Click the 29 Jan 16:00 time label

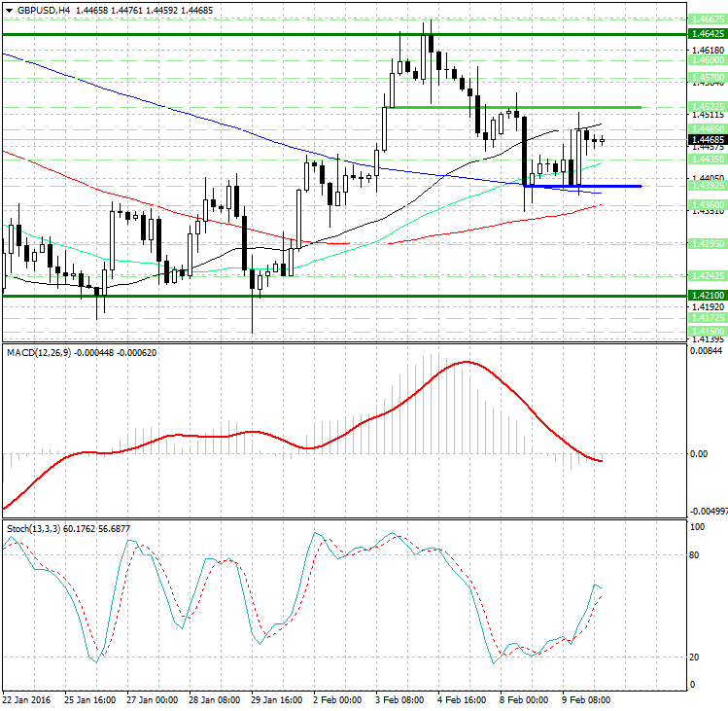point(276,700)
